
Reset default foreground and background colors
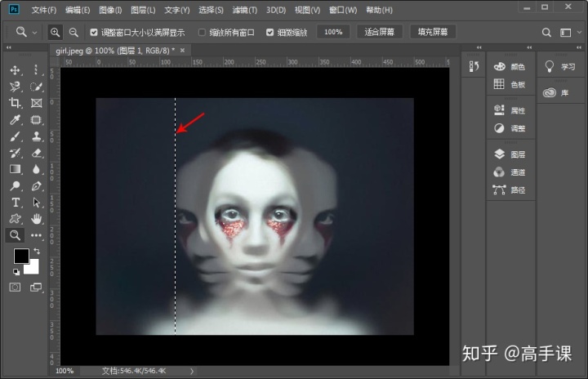pos(16,272)
